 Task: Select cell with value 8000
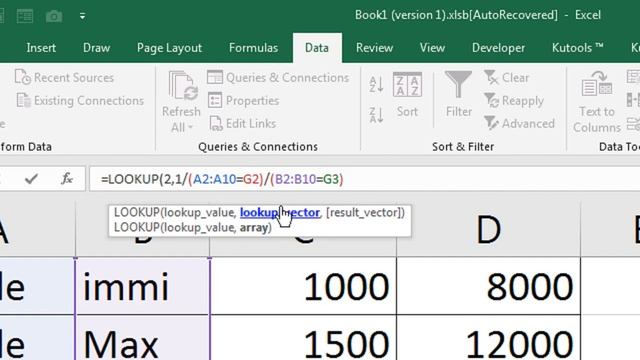pyautogui.click(x=488, y=286)
